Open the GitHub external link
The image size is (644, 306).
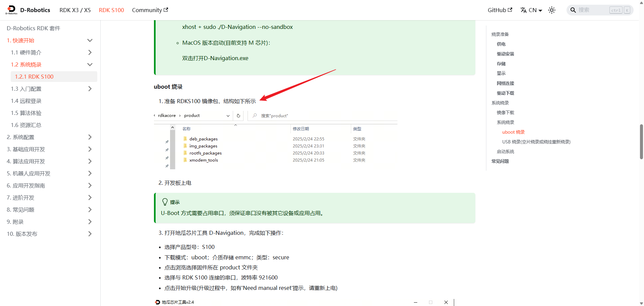pyautogui.click(x=500, y=10)
